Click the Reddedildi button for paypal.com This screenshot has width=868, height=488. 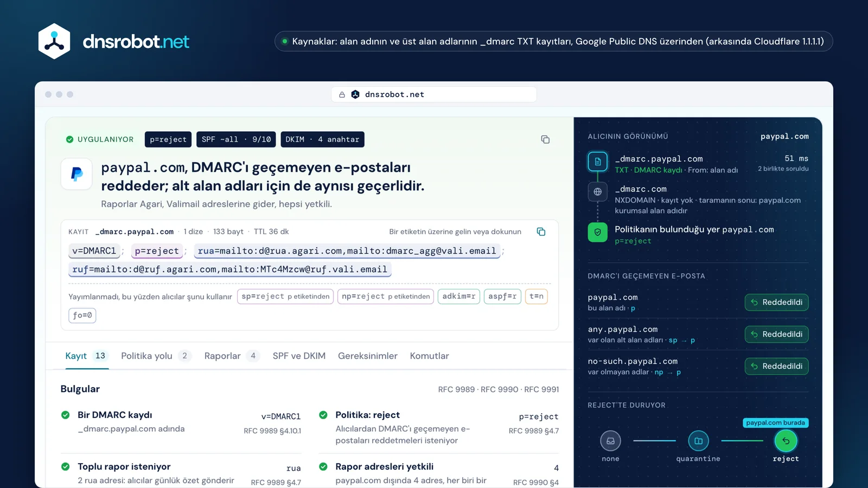[x=776, y=302]
